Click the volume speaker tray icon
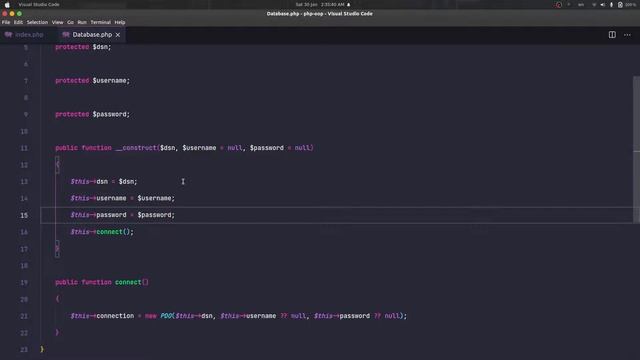The width and height of the screenshot is (640, 360). click(602, 5)
